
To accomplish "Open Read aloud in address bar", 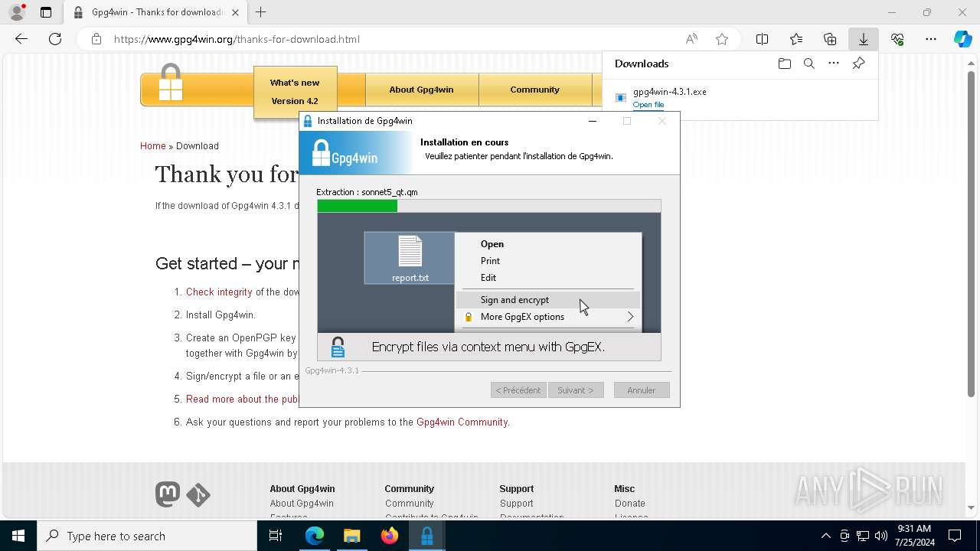I will [x=691, y=39].
